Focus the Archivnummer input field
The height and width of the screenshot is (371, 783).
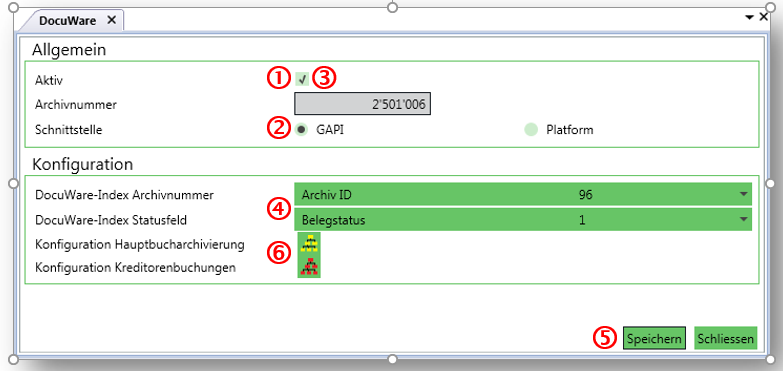363,104
